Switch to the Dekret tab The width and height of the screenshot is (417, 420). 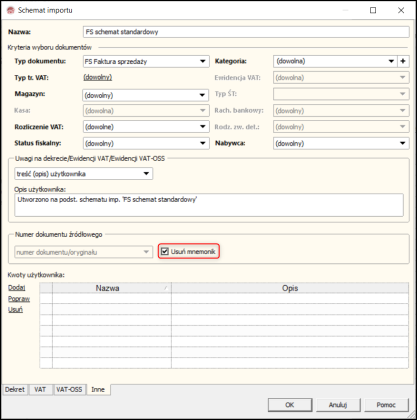pos(15,389)
